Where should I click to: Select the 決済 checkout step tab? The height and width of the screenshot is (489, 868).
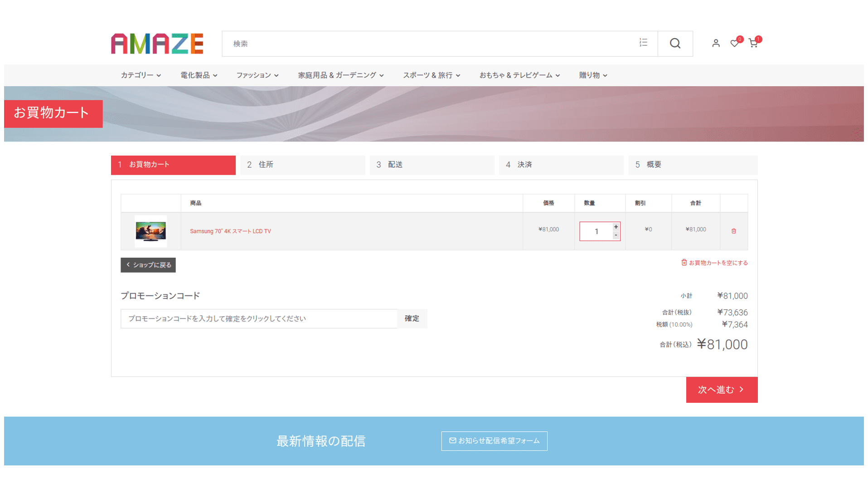pyautogui.click(x=561, y=165)
